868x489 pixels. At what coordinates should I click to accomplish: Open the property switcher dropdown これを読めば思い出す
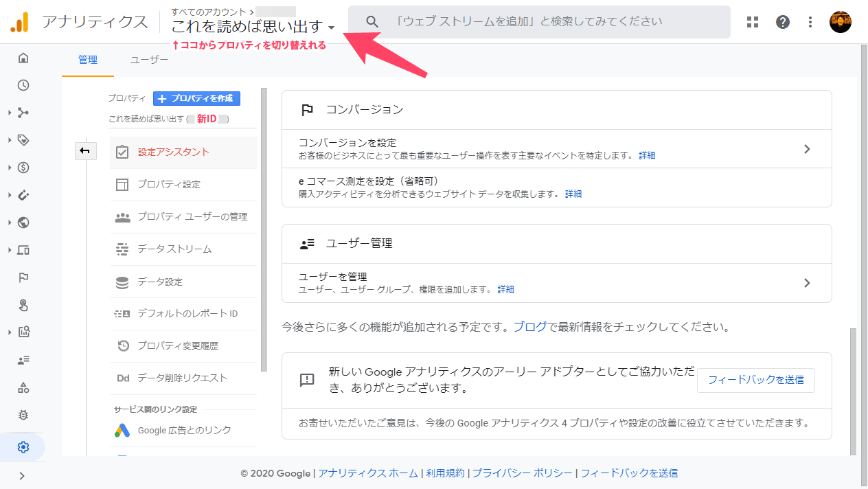[x=253, y=27]
